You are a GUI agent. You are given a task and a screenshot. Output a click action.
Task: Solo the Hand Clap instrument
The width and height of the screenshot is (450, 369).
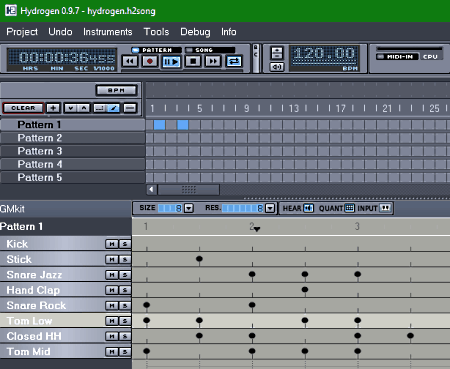click(x=125, y=290)
